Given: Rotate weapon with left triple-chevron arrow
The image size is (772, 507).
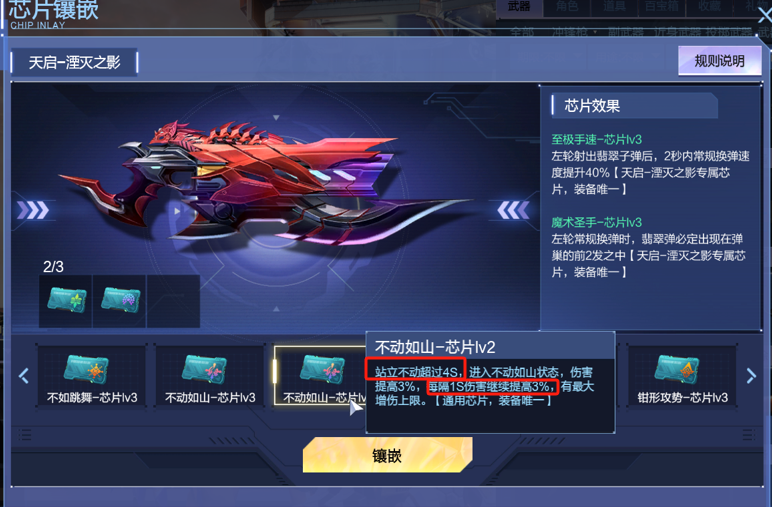Looking at the screenshot, I should pyautogui.click(x=32, y=210).
